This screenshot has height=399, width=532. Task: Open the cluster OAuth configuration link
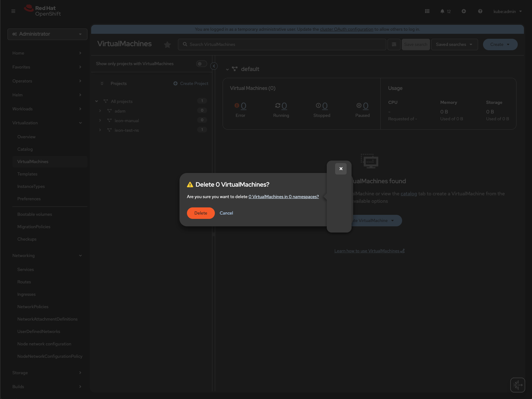coord(346,29)
